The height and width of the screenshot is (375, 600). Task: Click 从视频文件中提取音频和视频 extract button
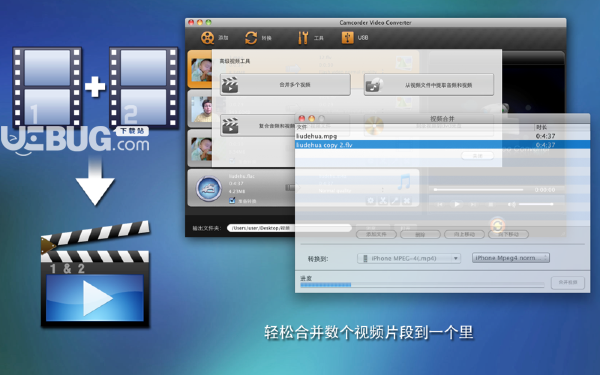429,85
